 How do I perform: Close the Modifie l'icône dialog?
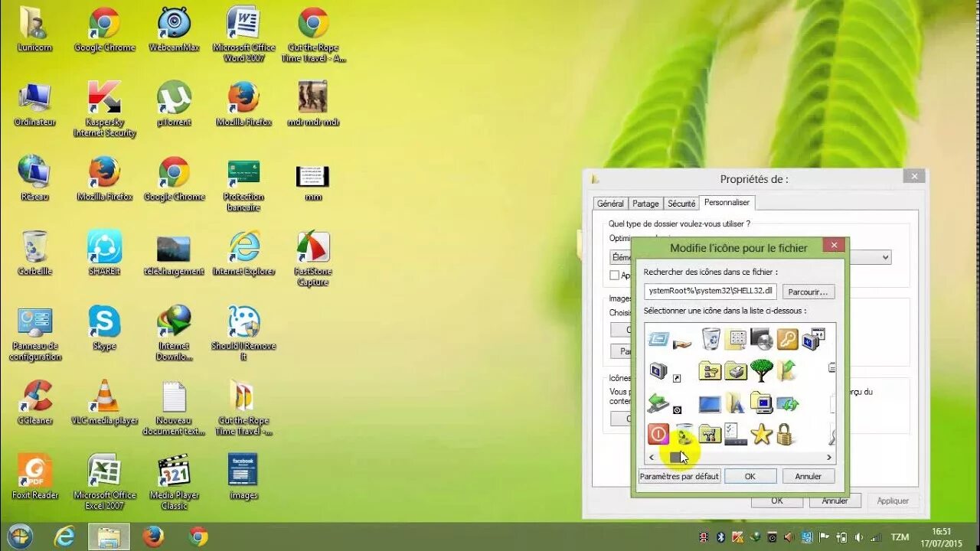tap(835, 246)
